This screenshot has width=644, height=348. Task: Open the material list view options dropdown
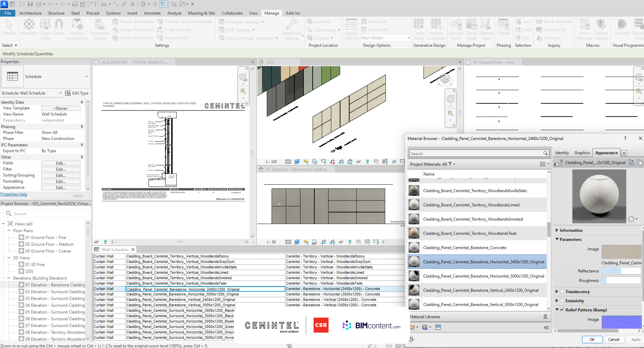[545, 164]
